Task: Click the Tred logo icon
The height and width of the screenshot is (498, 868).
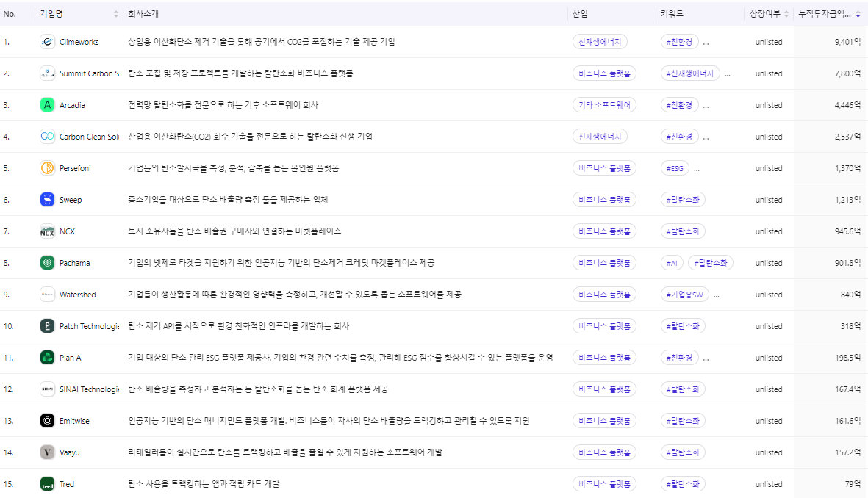Action: [48, 483]
